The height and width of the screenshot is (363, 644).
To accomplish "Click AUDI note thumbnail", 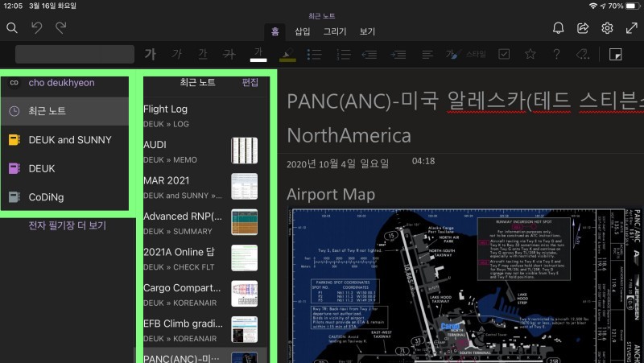I will [x=245, y=151].
